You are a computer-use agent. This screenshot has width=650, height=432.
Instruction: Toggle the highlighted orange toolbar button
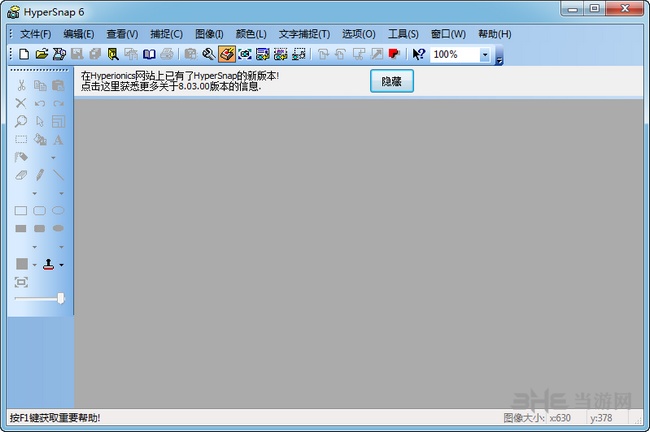(227, 54)
